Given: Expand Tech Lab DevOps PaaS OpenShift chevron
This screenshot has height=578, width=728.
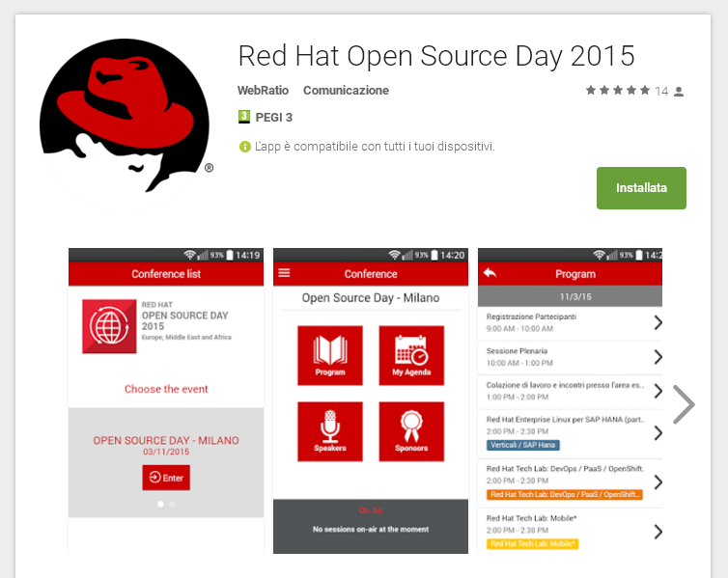Looking at the screenshot, I should coord(658,482).
